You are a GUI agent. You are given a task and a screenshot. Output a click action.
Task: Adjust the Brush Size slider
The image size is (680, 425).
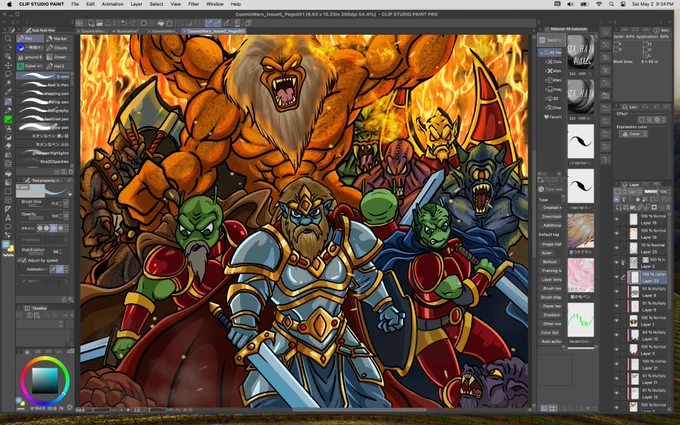(x=36, y=206)
